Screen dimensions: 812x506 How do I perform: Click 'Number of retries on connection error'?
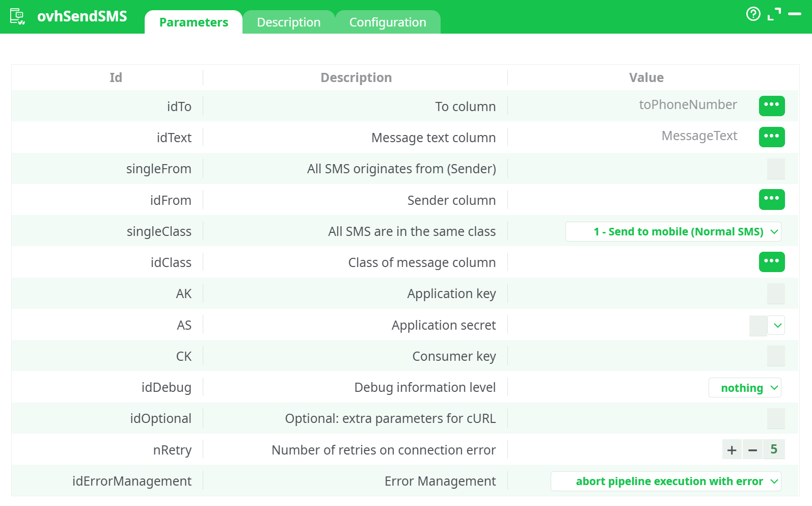(x=383, y=450)
